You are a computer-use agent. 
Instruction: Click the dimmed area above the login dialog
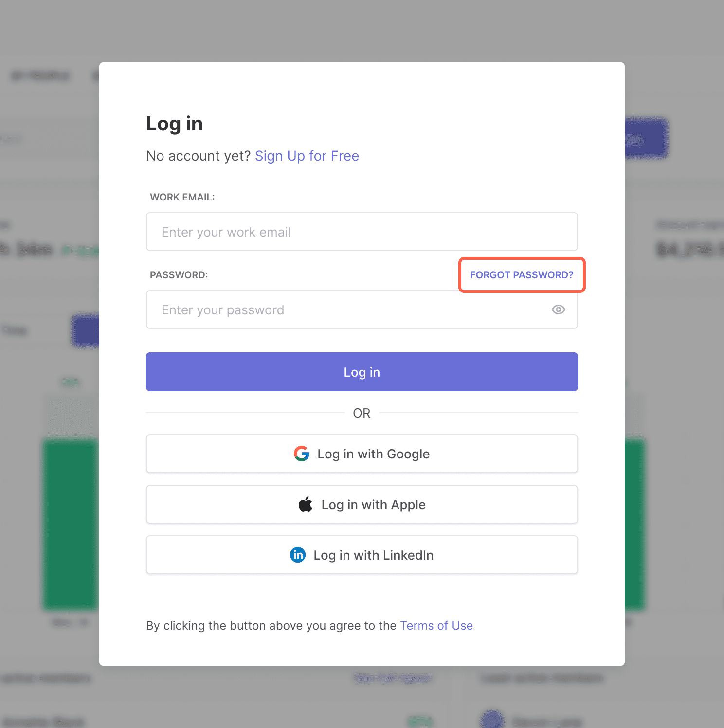pos(362,31)
